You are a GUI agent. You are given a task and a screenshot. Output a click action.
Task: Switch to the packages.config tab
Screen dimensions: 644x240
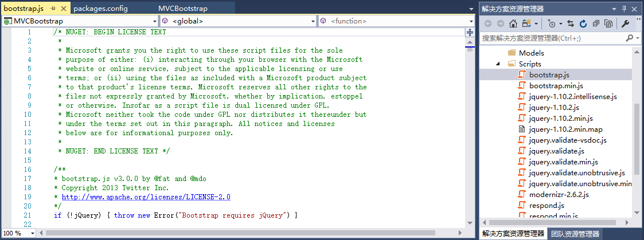(x=101, y=9)
